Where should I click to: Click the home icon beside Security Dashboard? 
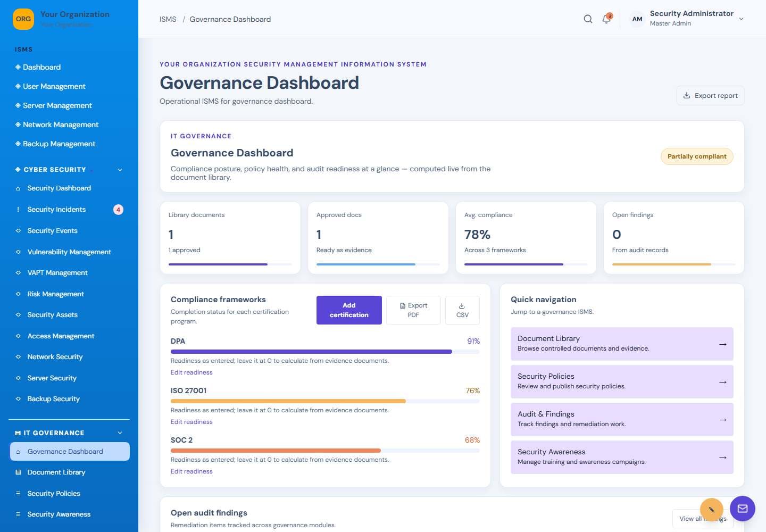click(18, 188)
